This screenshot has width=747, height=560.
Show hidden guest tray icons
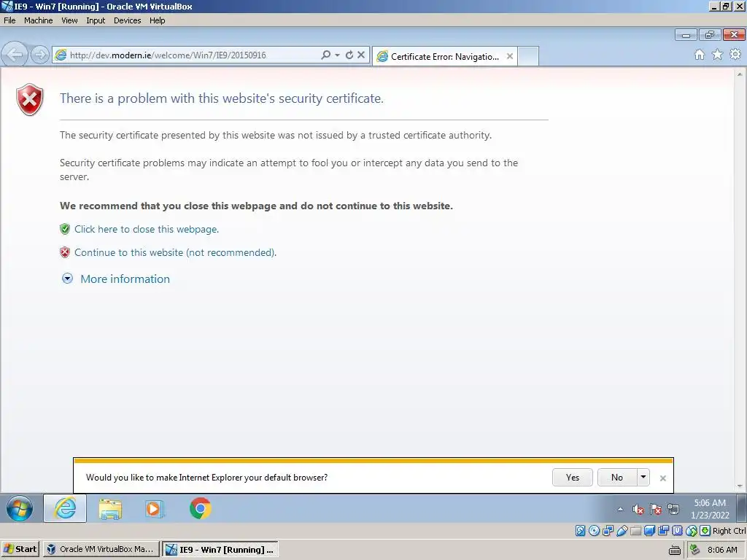[x=620, y=510]
